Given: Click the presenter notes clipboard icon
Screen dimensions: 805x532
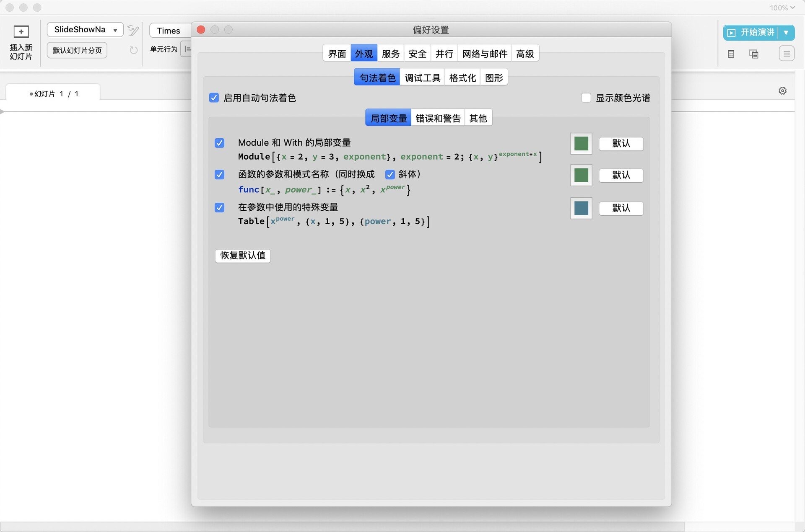Looking at the screenshot, I should click(x=753, y=54).
